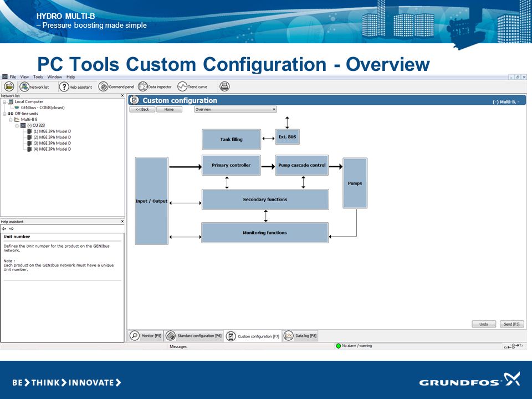The image size is (532, 399).
Task: Open the Pump cascade control block
Action: point(302,165)
